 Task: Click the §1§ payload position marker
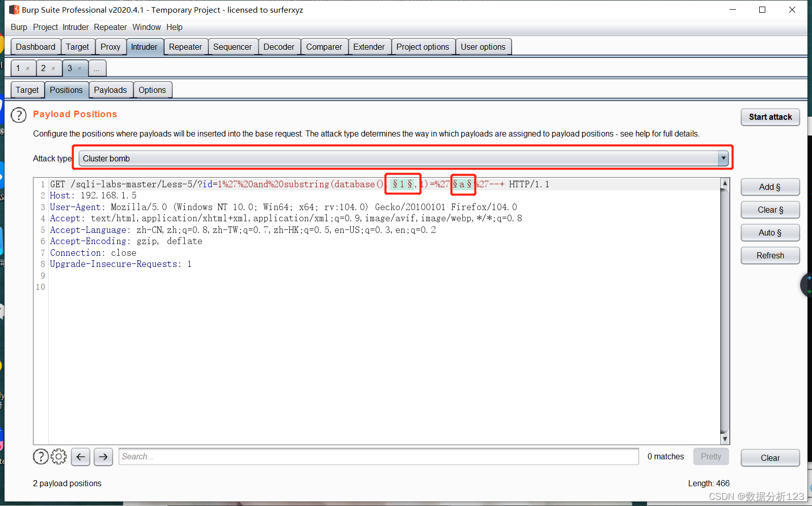point(403,184)
